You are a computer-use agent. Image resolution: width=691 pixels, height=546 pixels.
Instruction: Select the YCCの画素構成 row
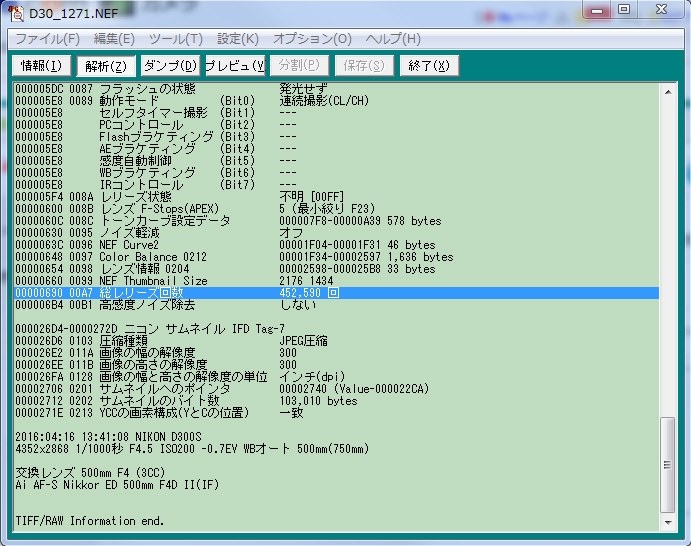(337, 413)
